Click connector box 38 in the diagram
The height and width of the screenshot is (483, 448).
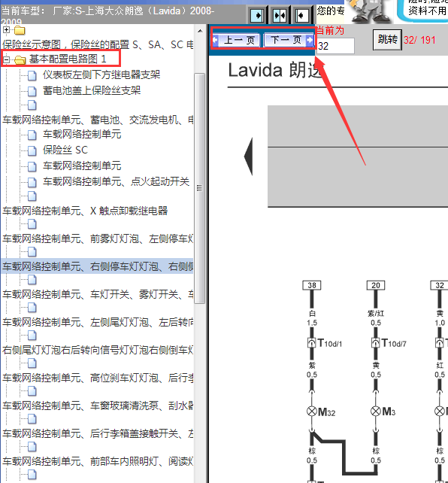(x=312, y=285)
